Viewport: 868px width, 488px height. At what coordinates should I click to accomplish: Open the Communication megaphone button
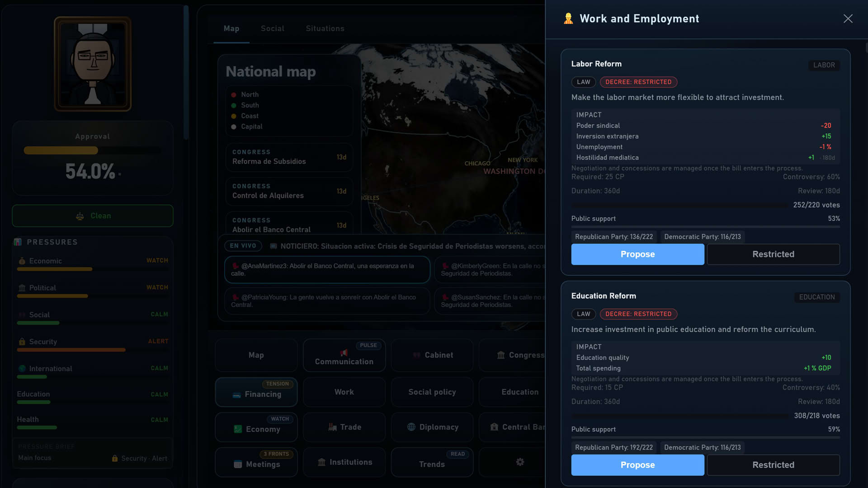(344, 355)
